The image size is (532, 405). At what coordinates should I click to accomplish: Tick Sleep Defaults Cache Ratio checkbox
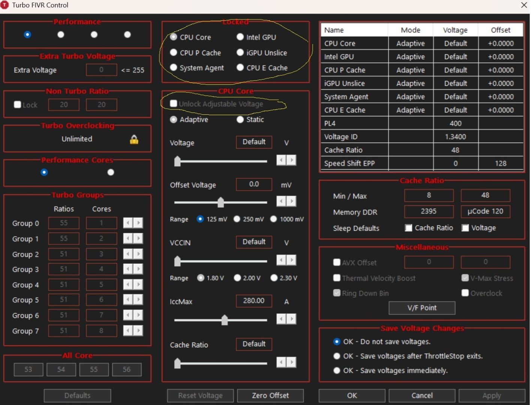coord(408,228)
